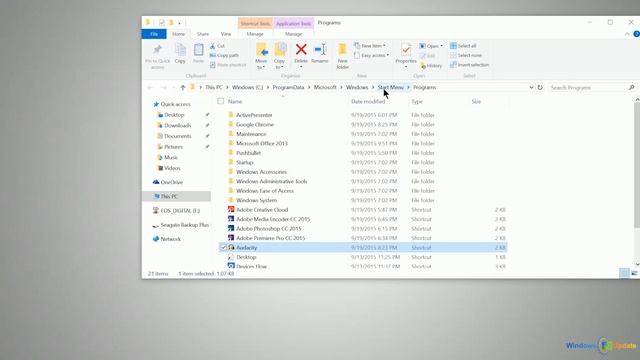
Task: Open the Application Tools tab
Action: point(293,24)
